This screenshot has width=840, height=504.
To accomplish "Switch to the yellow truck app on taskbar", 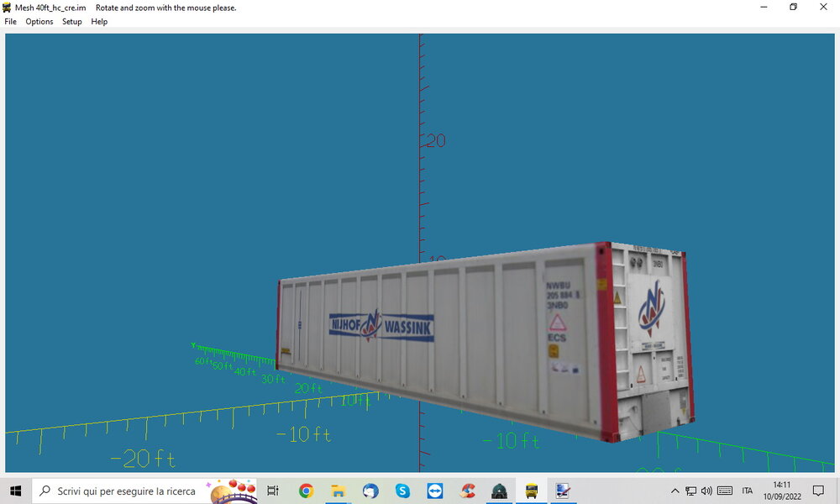I will tap(532, 491).
